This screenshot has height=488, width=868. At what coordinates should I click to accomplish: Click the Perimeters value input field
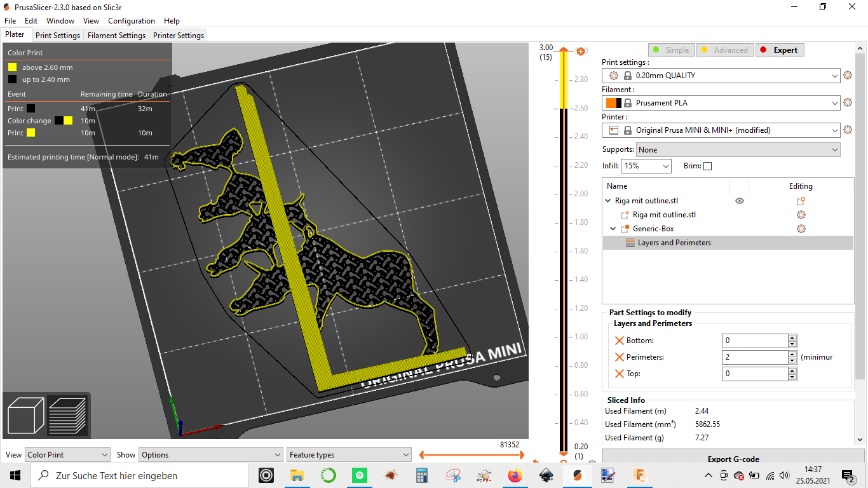(756, 357)
